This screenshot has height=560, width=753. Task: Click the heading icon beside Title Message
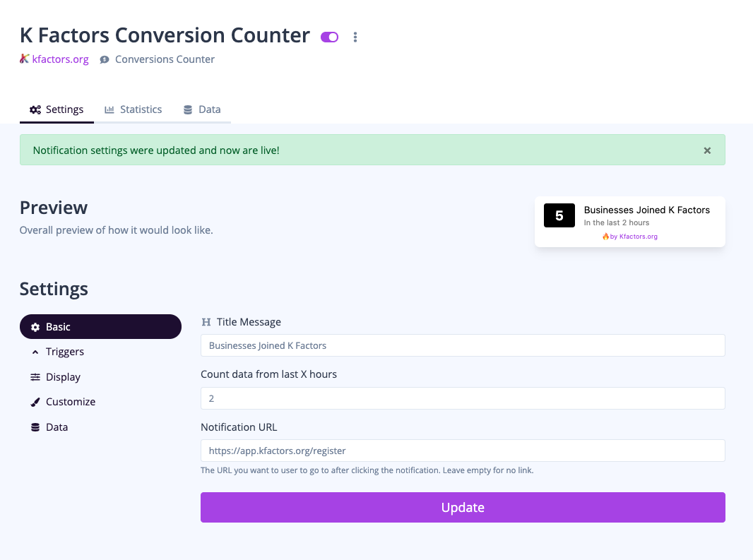(206, 322)
